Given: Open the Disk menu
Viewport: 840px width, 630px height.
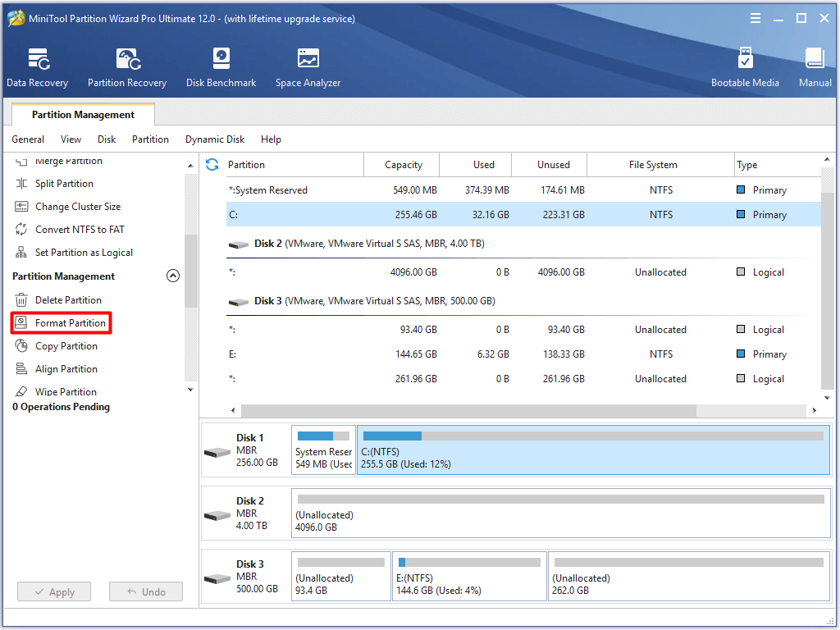Looking at the screenshot, I should pos(107,139).
